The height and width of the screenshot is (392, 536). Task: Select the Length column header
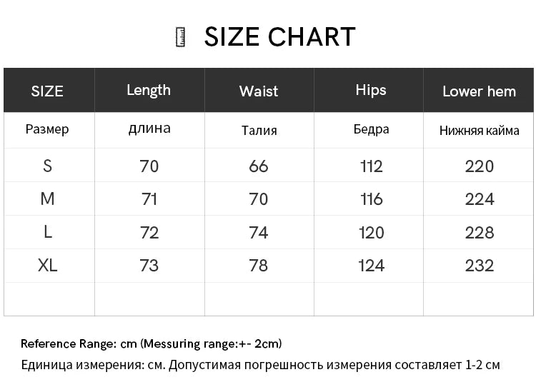pos(149,90)
